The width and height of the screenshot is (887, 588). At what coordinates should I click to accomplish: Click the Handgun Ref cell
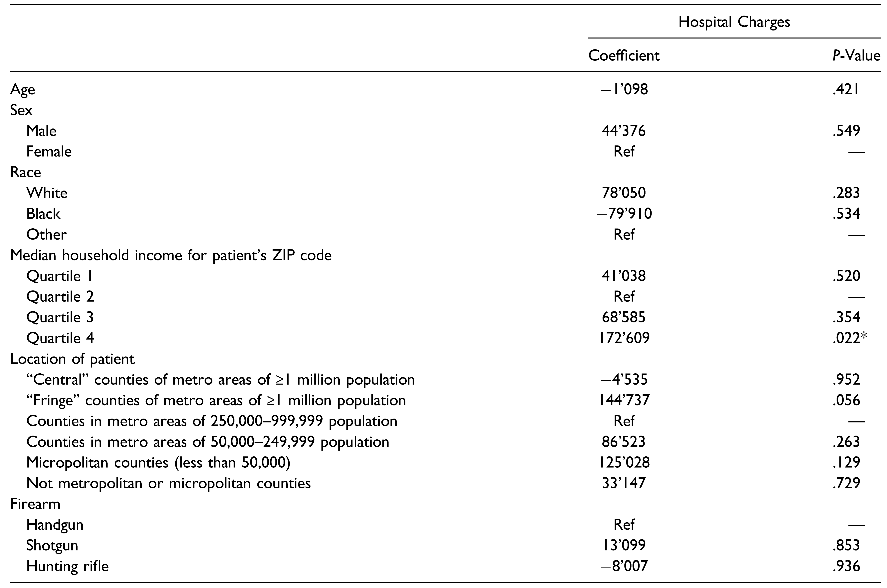coord(624,525)
